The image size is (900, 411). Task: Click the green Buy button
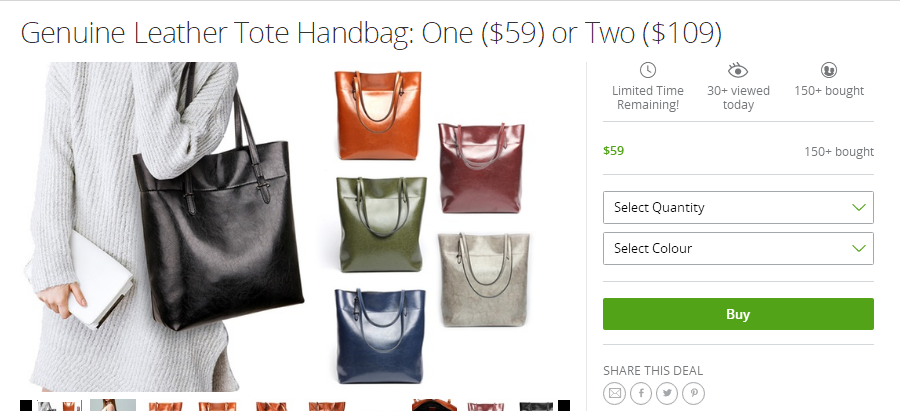click(738, 314)
